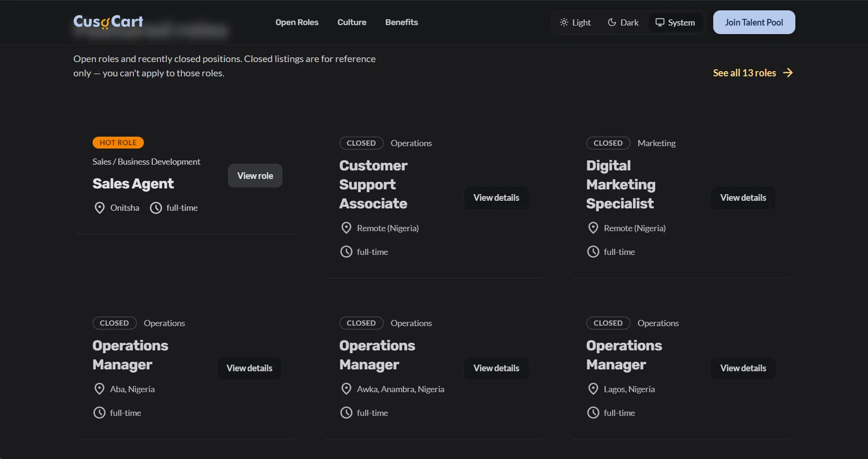The height and width of the screenshot is (459, 868).
Task: Click clock icon in Awka Operations Manager card
Action: [346, 413]
